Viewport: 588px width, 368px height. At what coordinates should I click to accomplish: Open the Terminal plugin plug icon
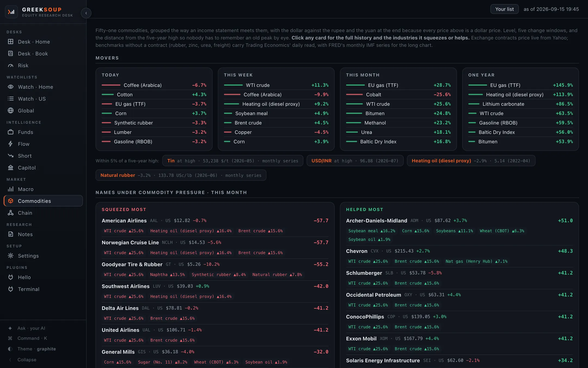pyautogui.click(x=11, y=289)
